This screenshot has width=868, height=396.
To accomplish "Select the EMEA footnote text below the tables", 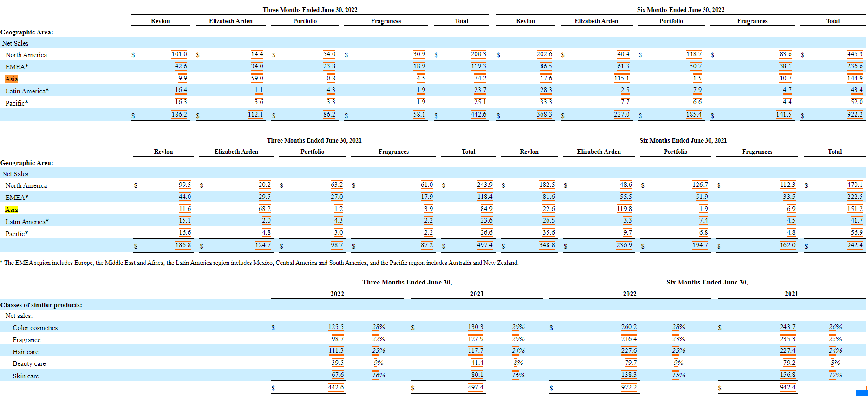I will [259, 263].
